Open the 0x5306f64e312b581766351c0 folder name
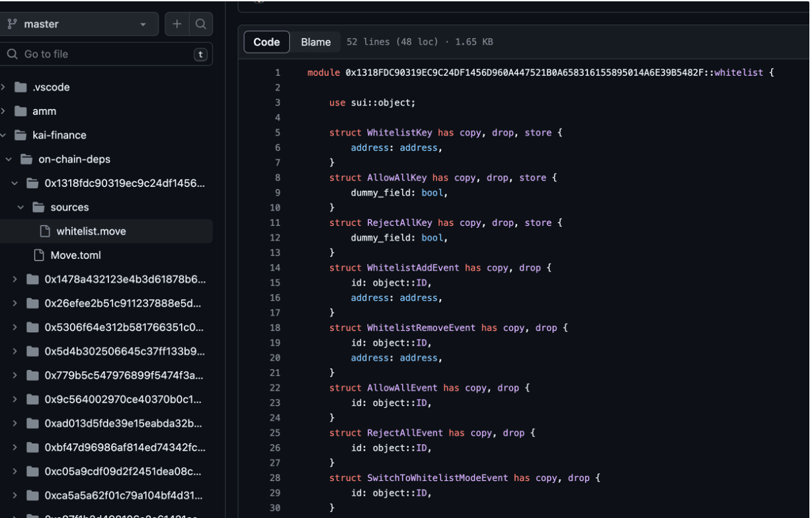Viewport: 812px width, 518px height. [124, 327]
